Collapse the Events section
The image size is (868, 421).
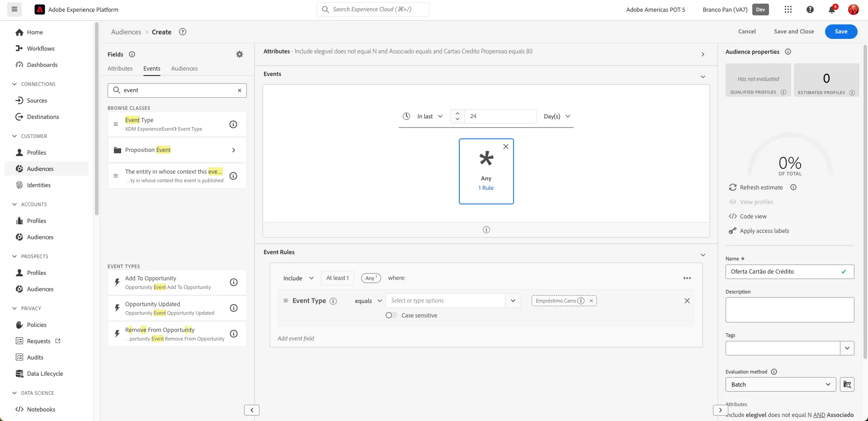(703, 77)
